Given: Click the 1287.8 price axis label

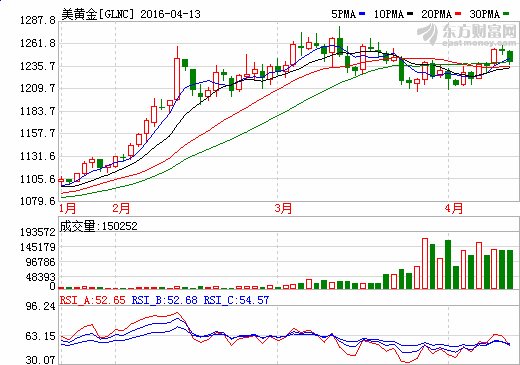Looking at the screenshot, I should click(x=38, y=20).
